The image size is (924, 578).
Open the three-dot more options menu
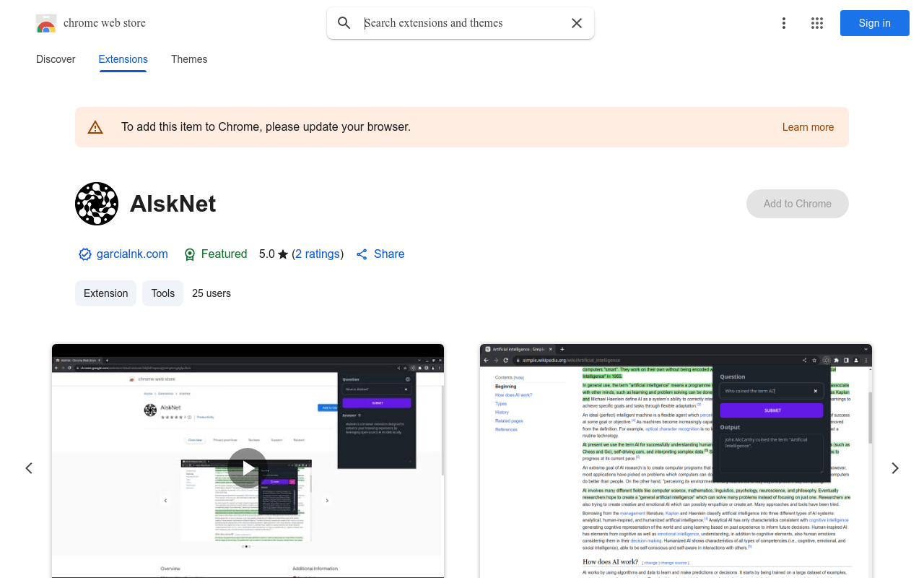point(784,23)
